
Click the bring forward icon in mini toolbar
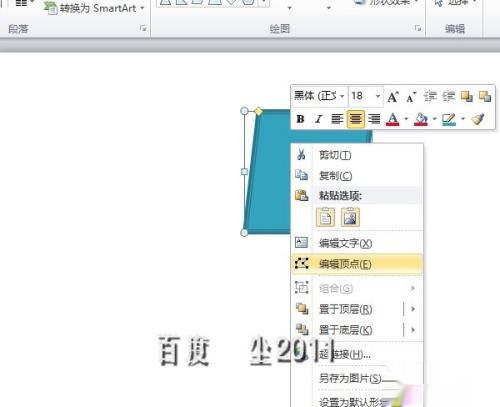click(466, 97)
